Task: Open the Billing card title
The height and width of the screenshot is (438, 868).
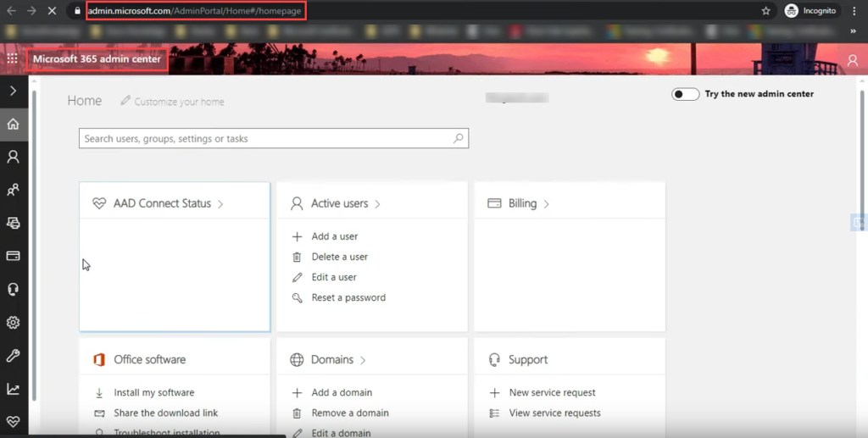Action: click(x=522, y=203)
